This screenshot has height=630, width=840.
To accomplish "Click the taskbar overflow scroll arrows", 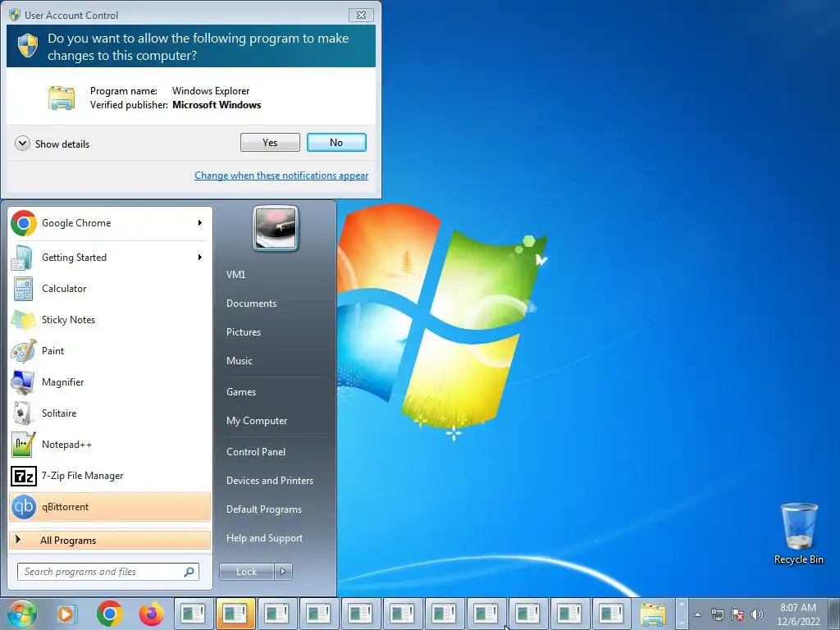I will click(682, 614).
